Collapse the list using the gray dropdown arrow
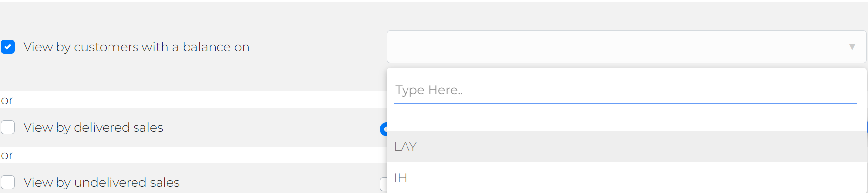This screenshot has width=868, height=193. pyautogui.click(x=852, y=47)
